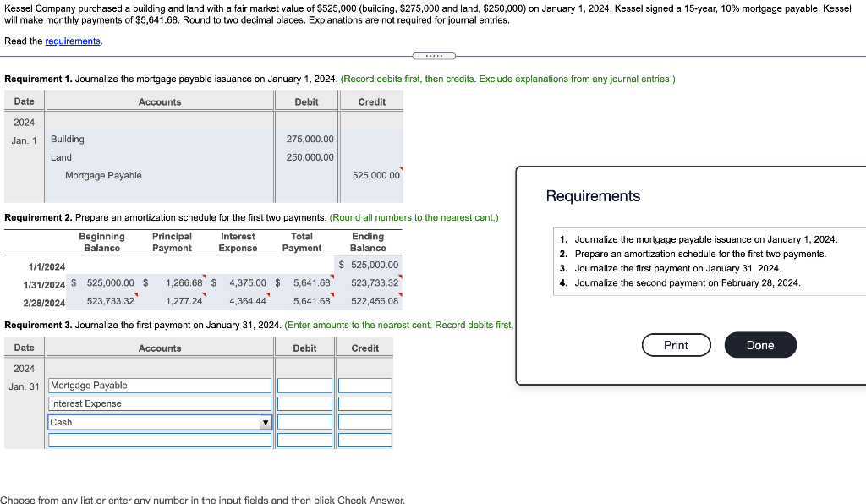
Task: Click the empty fourth account field
Action: click(160, 440)
